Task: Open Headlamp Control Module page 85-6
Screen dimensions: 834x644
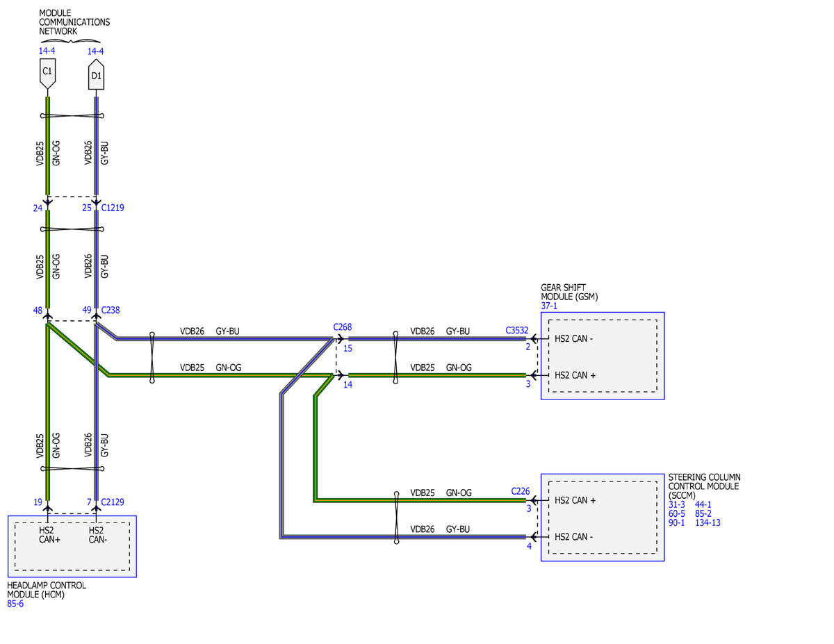Action: pyautogui.click(x=15, y=604)
